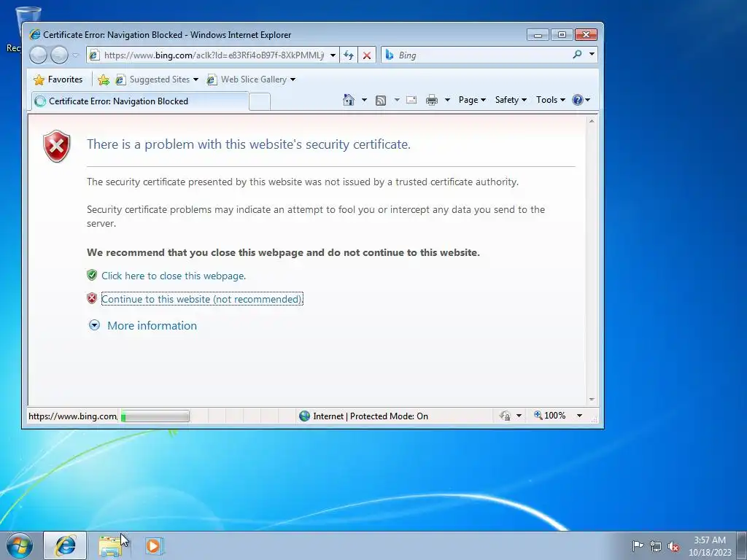Click the page loading progress bar
Image resolution: width=747 pixels, height=560 pixels.
155,416
